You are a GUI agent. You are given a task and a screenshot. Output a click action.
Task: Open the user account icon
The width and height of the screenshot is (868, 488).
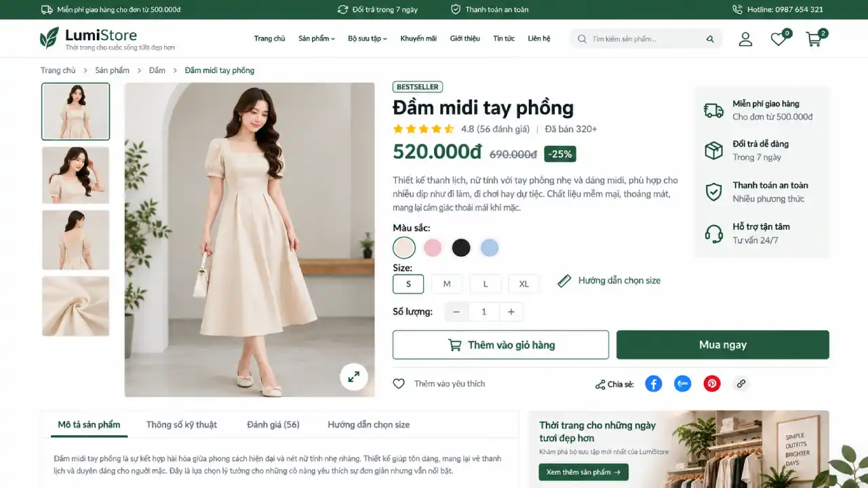click(x=745, y=39)
